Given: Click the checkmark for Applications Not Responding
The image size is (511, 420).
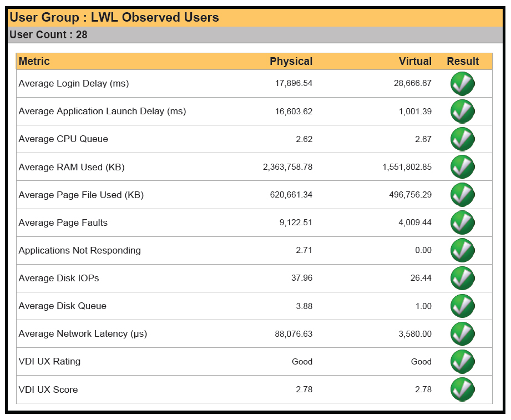Looking at the screenshot, I should [x=462, y=250].
